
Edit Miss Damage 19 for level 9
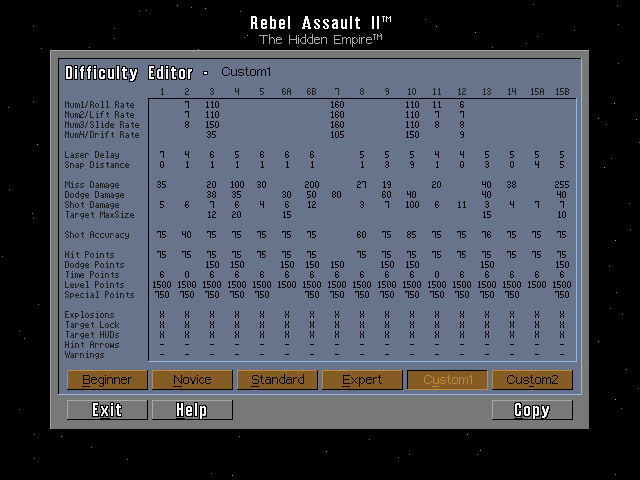pos(387,185)
